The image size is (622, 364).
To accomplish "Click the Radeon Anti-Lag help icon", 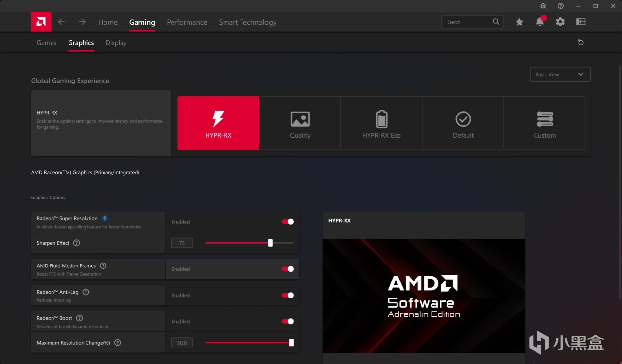I will [x=86, y=292].
